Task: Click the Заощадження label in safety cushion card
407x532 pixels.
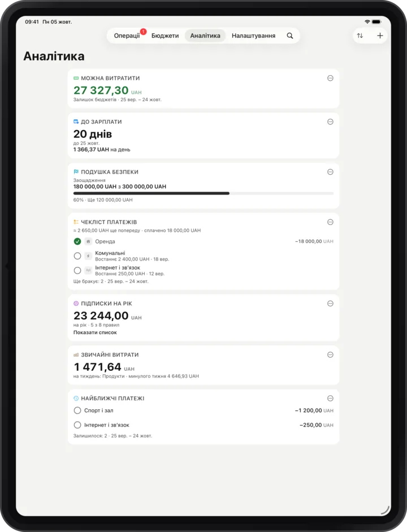Action: click(89, 180)
